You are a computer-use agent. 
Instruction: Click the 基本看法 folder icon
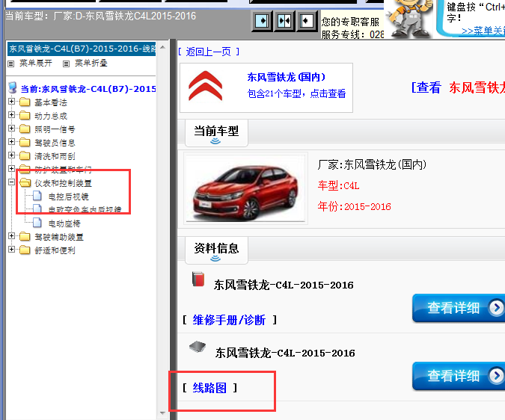point(25,102)
